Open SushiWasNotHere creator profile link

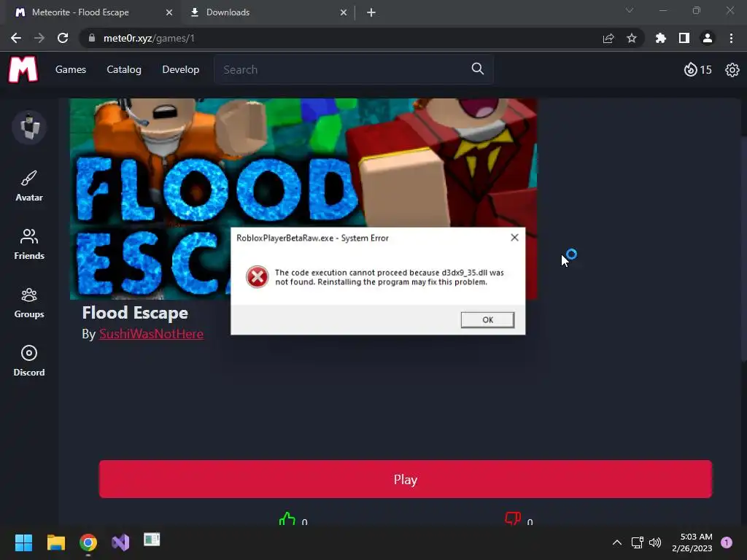coord(152,334)
